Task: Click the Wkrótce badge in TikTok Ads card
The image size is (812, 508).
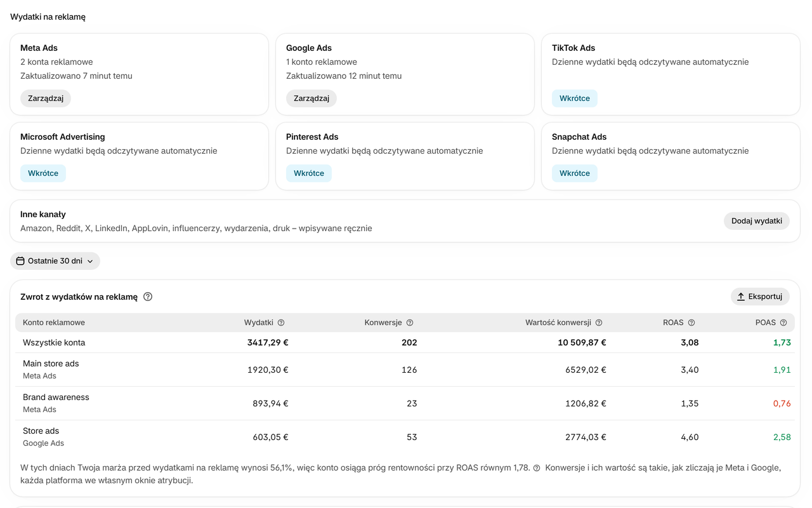Action: [575, 98]
